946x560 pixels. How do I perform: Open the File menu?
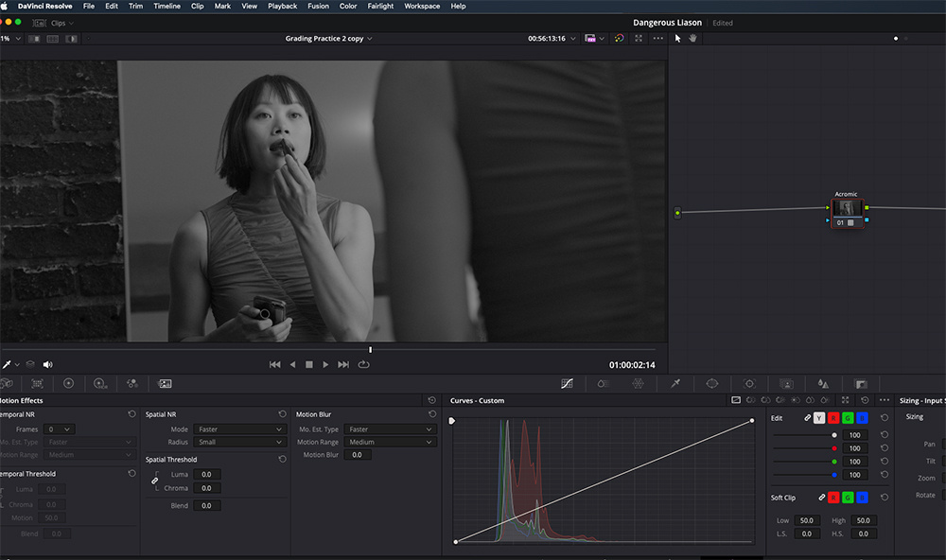click(89, 6)
